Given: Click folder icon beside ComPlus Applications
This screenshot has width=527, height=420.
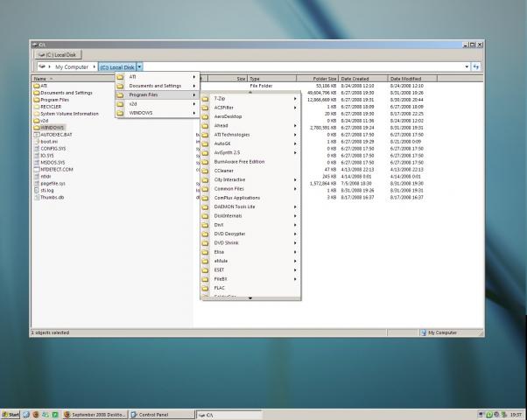Looking at the screenshot, I should pyautogui.click(x=205, y=198).
